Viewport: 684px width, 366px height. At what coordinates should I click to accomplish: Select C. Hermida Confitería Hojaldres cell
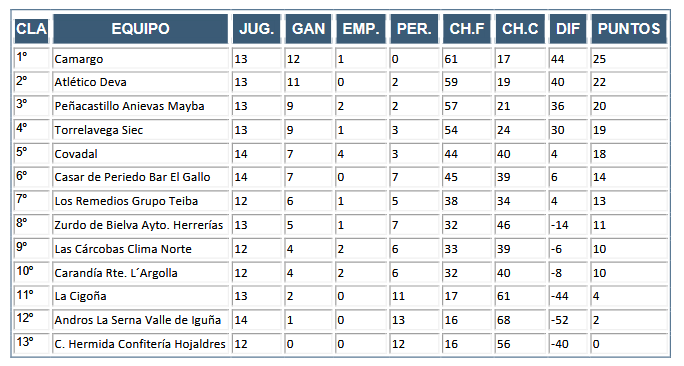click(x=140, y=344)
